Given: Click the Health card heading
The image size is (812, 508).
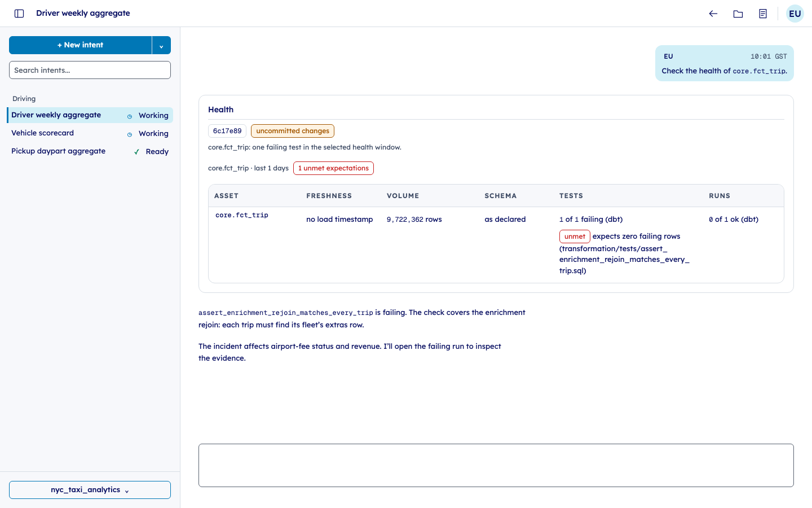Looking at the screenshot, I should [220, 110].
